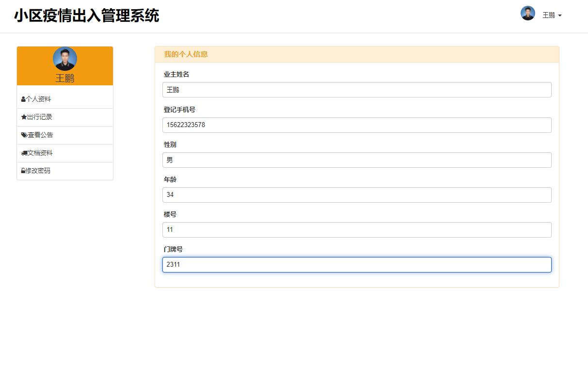Click the 门牌号 field showing 2311
This screenshot has width=588, height=369.
point(357,264)
